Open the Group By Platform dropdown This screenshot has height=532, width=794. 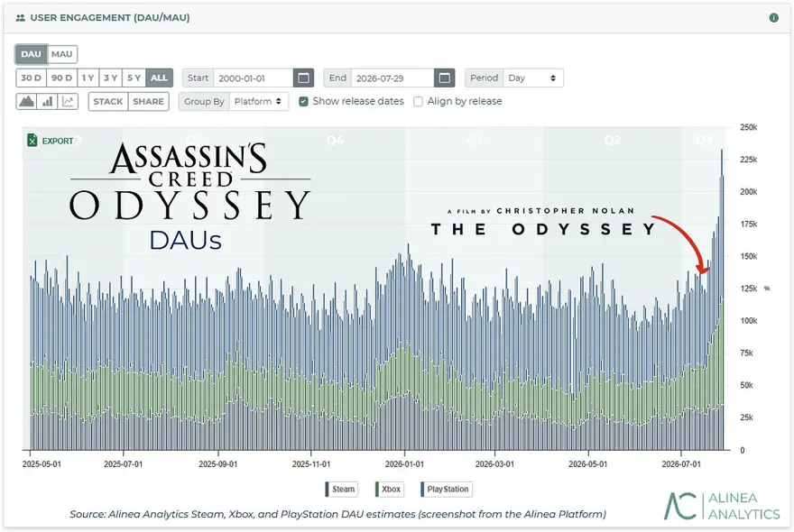point(258,101)
